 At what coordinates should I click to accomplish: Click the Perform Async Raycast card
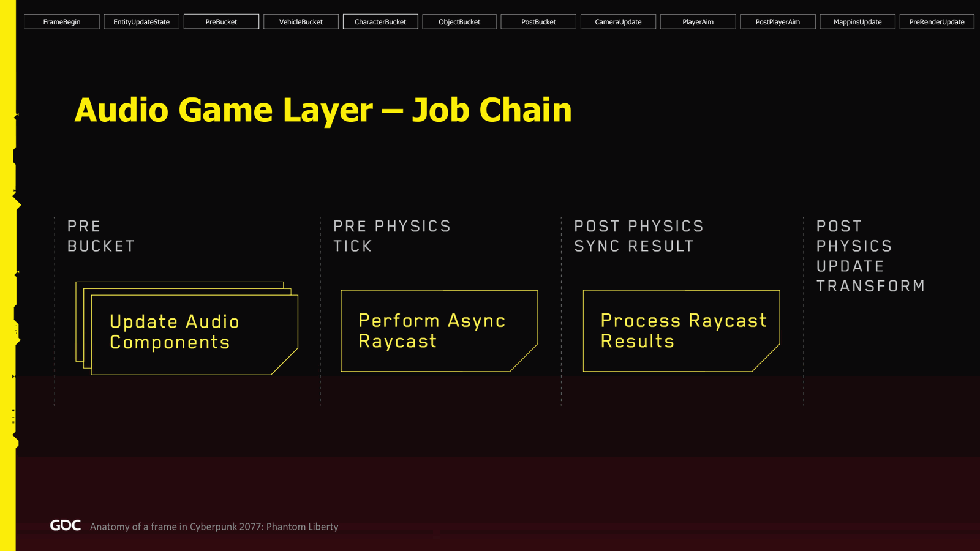pyautogui.click(x=439, y=331)
